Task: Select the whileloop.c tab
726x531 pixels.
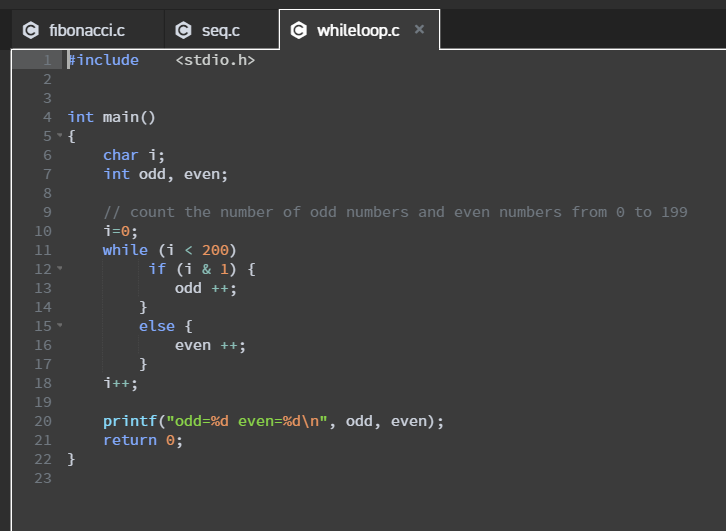Action: point(358,31)
